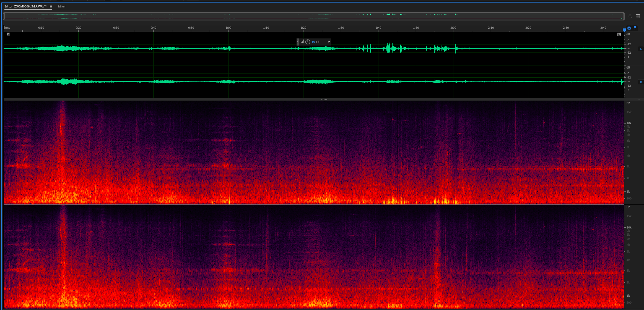Toggle the snapping magnet icon
This screenshot has height=310, width=644.
pyautogui.click(x=629, y=28)
